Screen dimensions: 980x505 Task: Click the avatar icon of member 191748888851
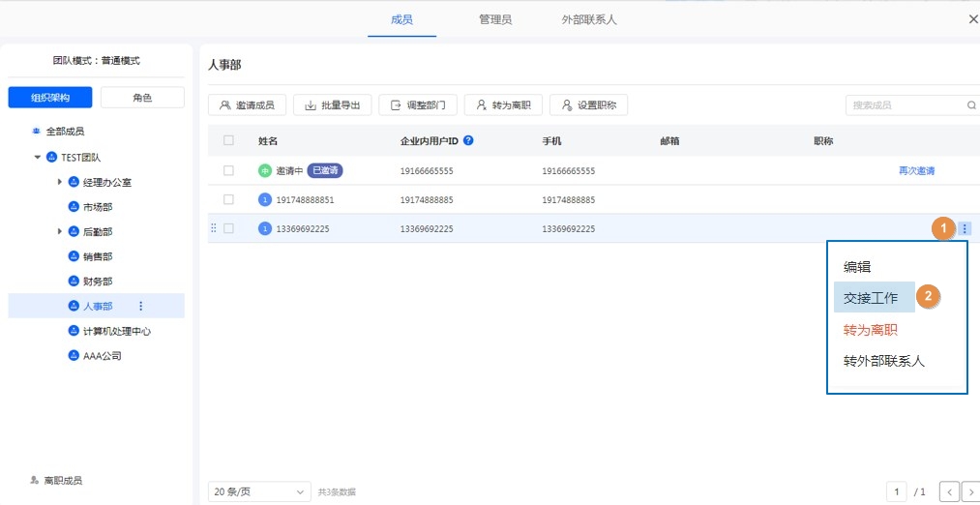click(x=264, y=200)
